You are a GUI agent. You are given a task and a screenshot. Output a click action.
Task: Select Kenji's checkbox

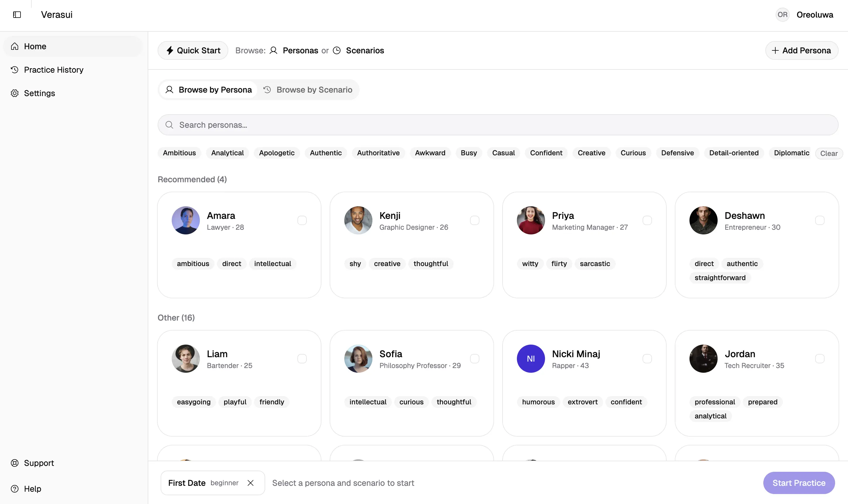click(474, 220)
